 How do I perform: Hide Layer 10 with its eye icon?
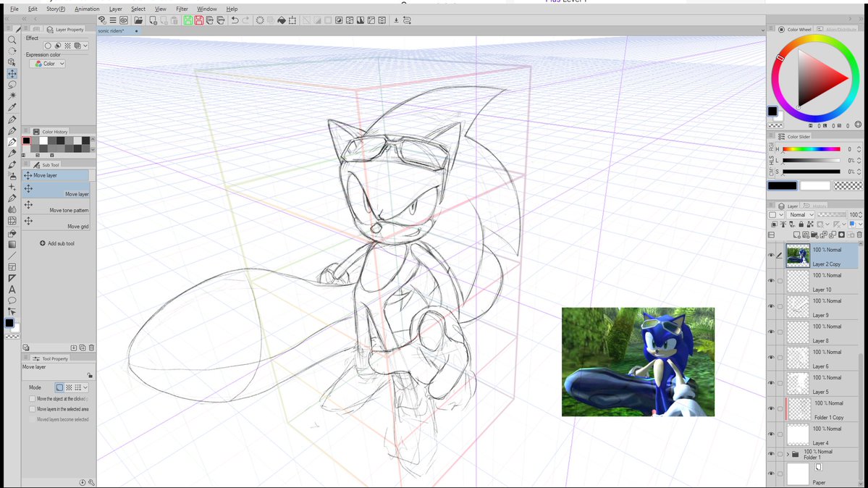point(771,281)
